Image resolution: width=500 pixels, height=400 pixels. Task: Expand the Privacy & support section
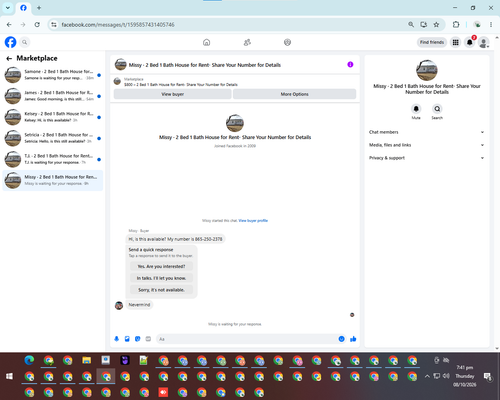click(x=426, y=158)
